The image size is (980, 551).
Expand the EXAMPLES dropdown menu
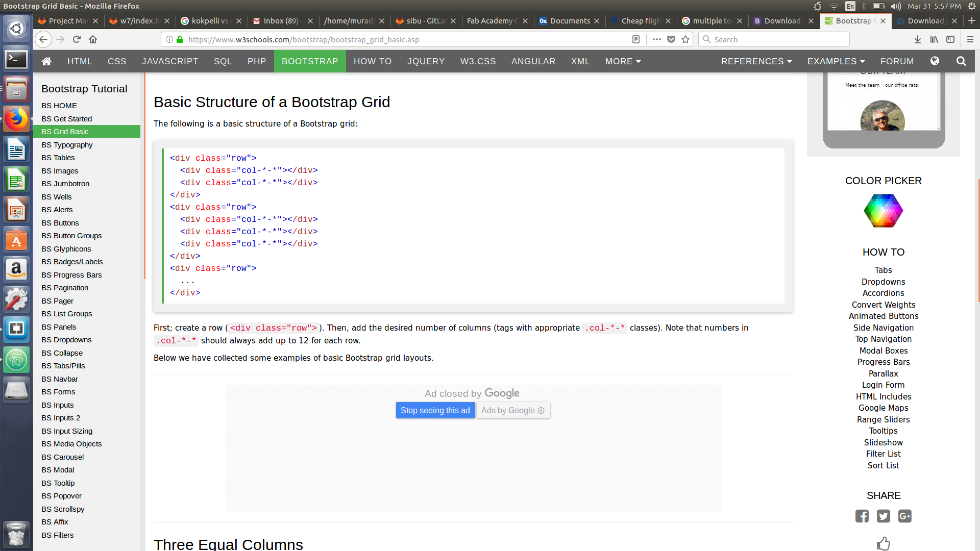(x=836, y=61)
